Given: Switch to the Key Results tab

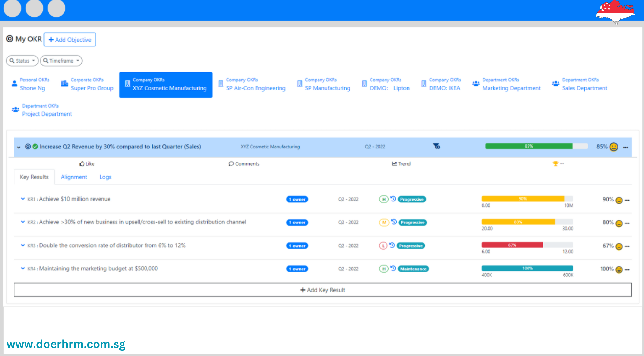Looking at the screenshot, I should [34, 177].
